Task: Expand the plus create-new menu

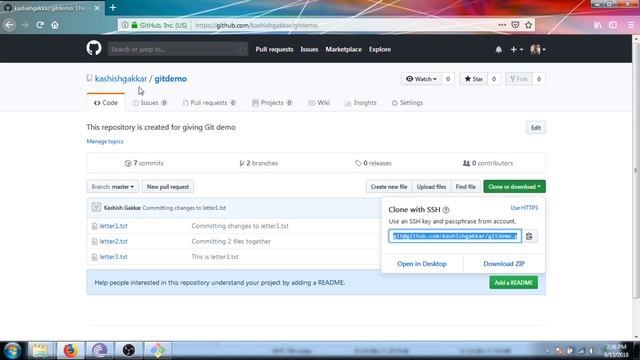Action: click(516, 49)
